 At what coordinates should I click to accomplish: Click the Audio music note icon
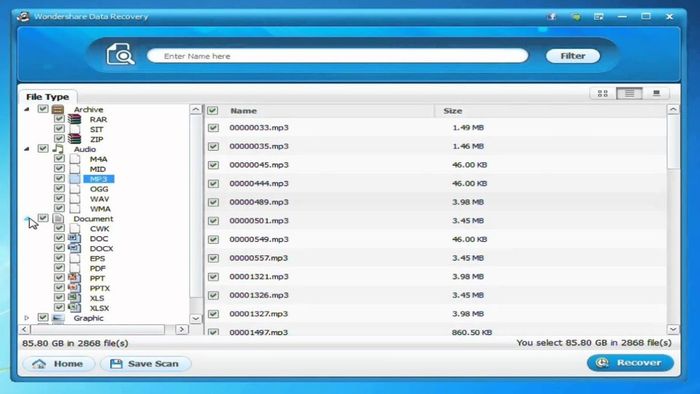[x=58, y=149]
